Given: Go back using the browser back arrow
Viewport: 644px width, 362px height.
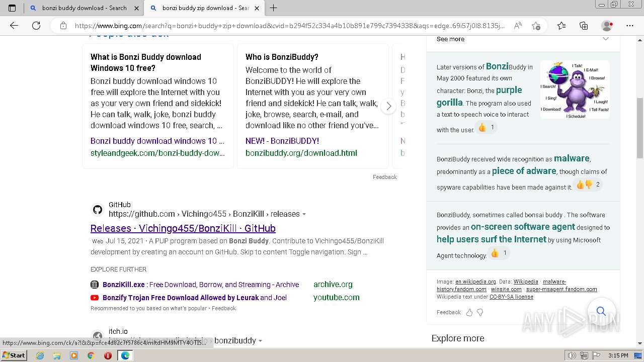Looking at the screenshot, I should point(14,26).
